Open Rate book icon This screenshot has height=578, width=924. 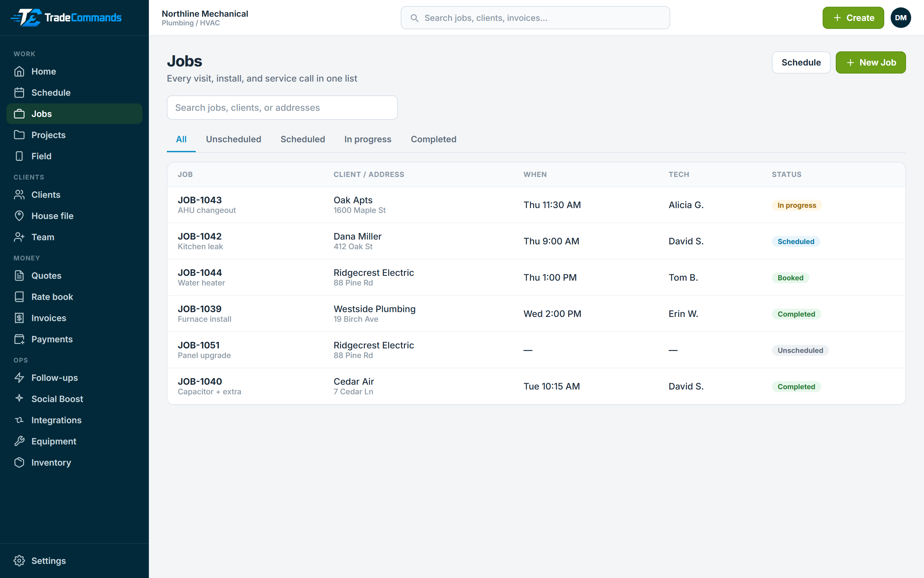coord(19,297)
